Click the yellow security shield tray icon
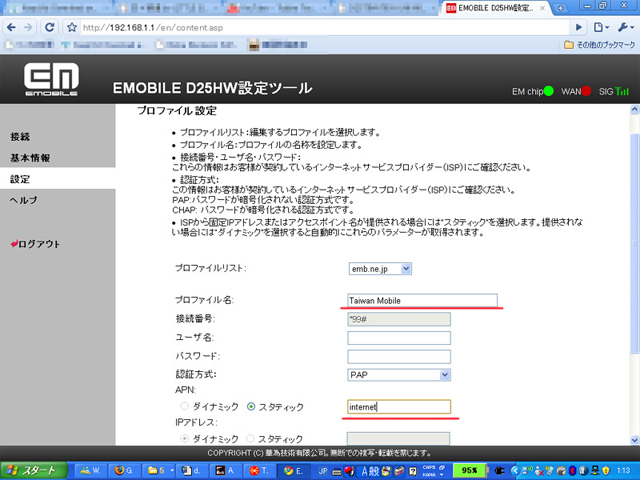This screenshot has width=640, height=480. [606, 471]
